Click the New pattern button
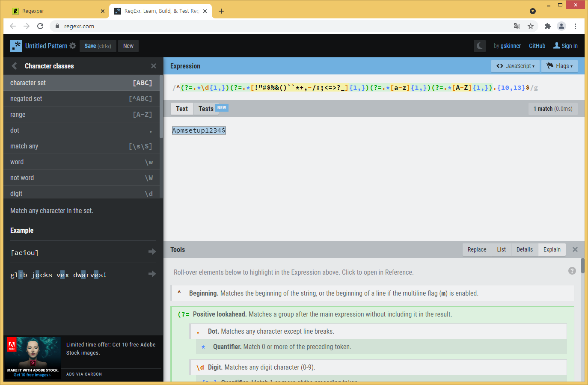 coord(128,46)
